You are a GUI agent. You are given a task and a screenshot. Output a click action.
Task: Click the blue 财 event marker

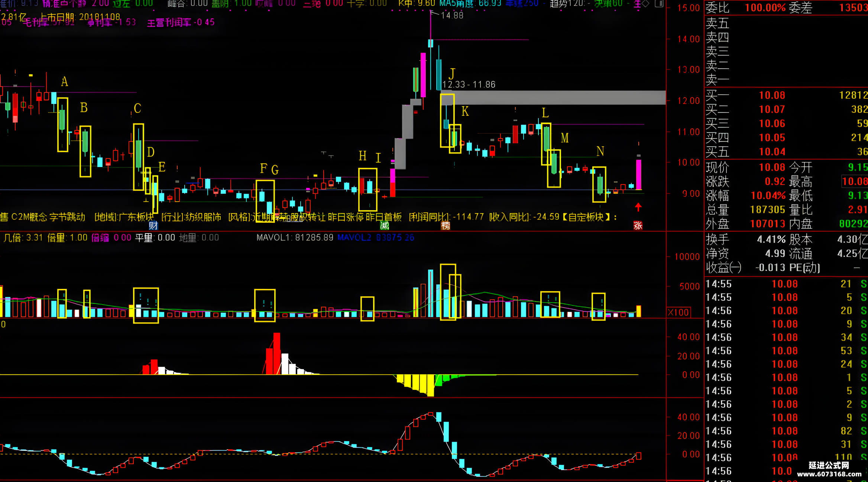coord(153,225)
